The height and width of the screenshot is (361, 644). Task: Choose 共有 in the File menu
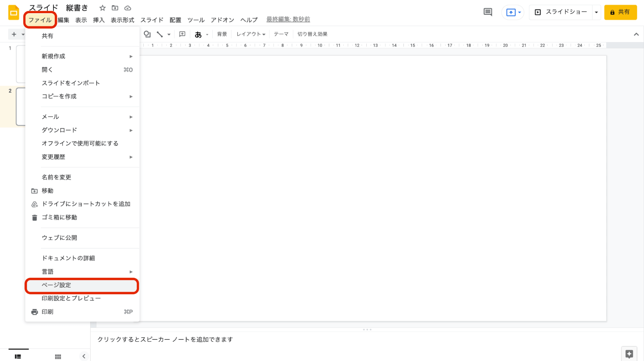point(82,36)
